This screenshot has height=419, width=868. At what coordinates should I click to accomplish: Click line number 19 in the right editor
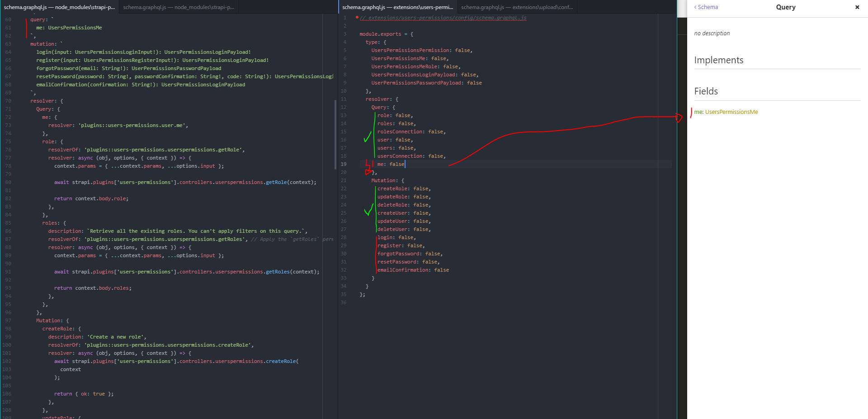344,164
